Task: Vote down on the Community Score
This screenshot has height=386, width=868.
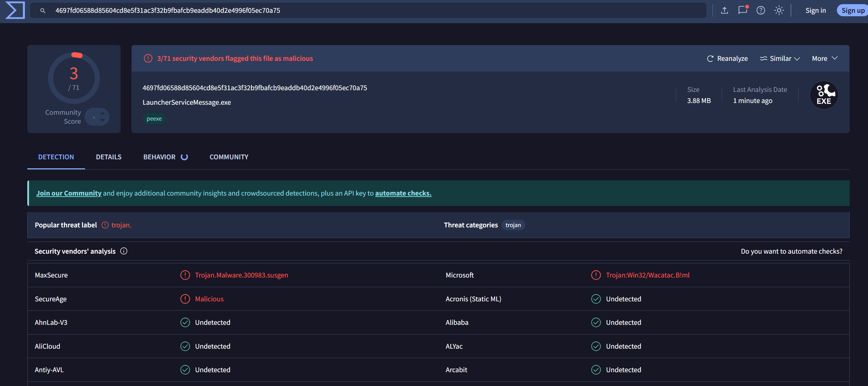Action: point(103,120)
